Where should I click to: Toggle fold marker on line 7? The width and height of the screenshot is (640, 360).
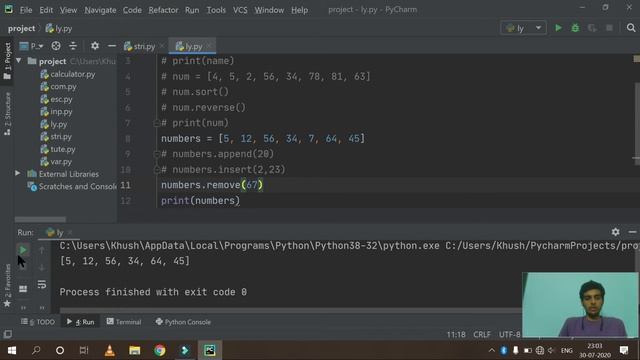pos(156,123)
